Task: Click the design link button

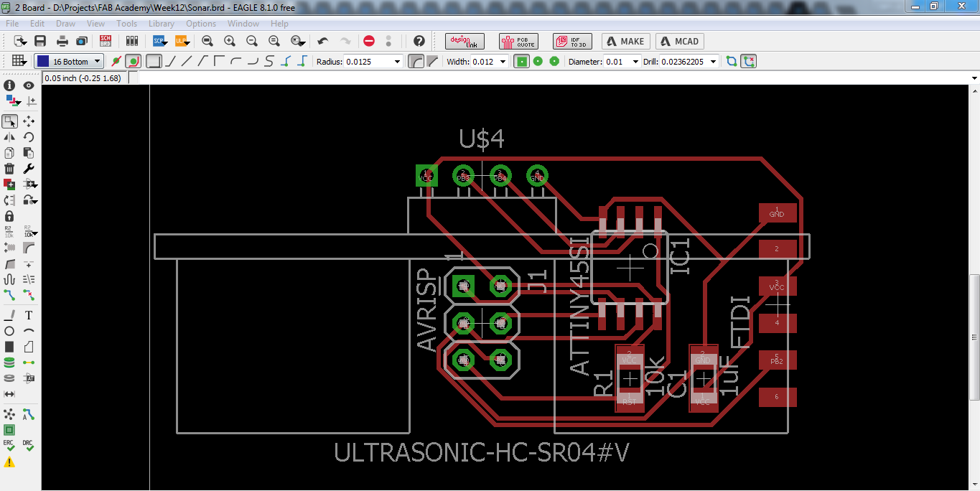Action: [465, 41]
